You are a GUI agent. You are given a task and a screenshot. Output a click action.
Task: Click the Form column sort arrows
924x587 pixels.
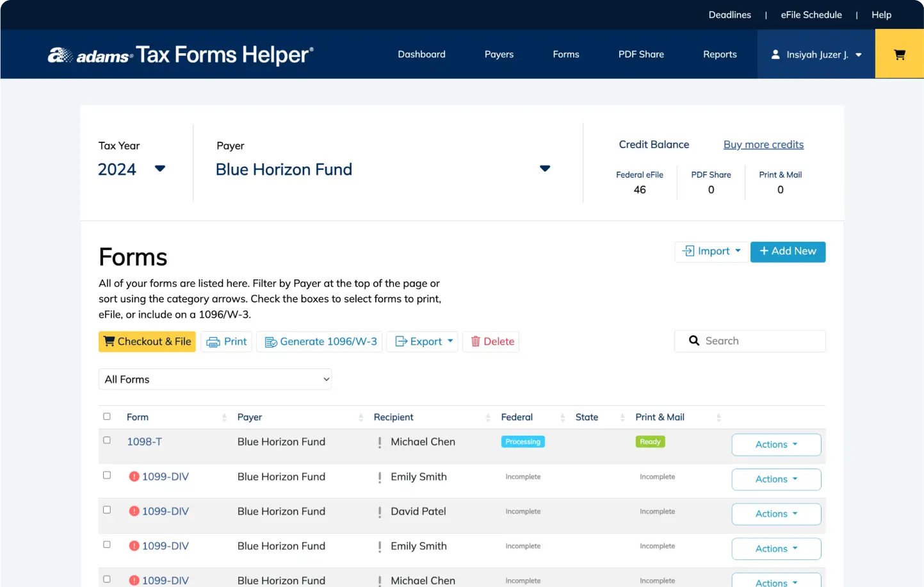click(224, 417)
